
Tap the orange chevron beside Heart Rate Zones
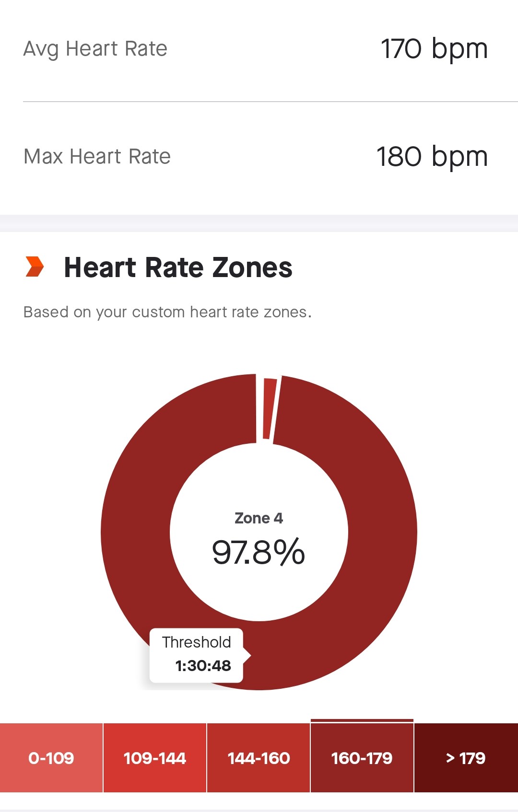(35, 267)
